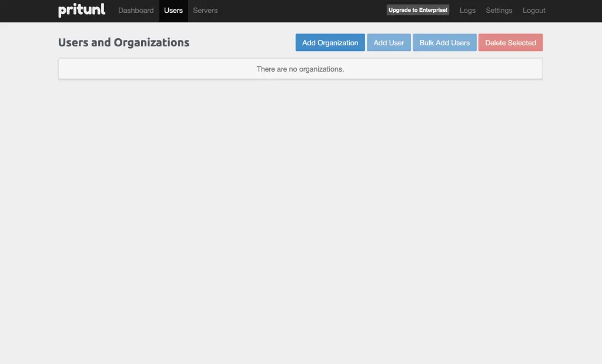Viewport: 602px width, 364px height.
Task: Open the Bulk Add Users dialog
Action: pyautogui.click(x=444, y=42)
